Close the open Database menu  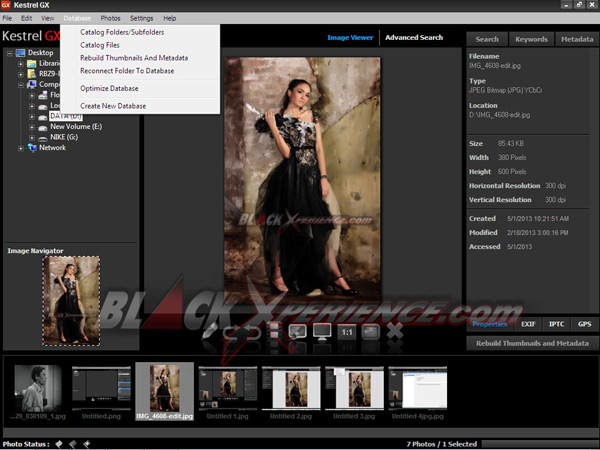point(77,18)
